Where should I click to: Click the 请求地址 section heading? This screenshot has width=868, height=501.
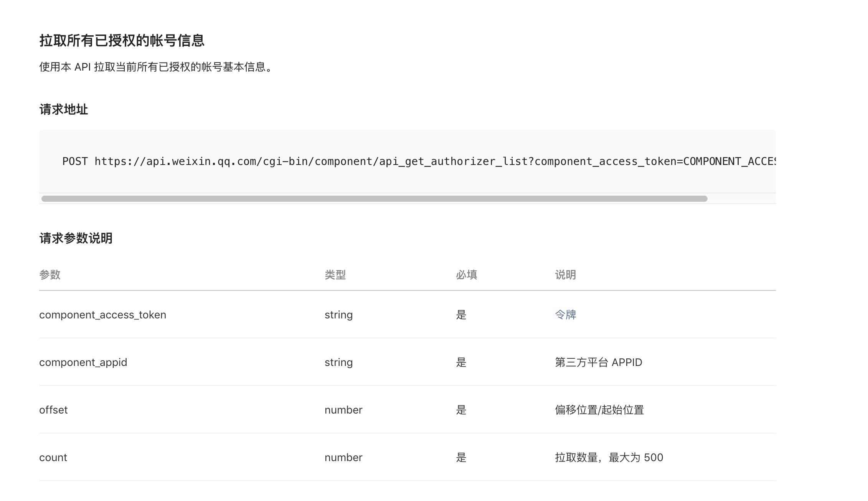pos(64,110)
